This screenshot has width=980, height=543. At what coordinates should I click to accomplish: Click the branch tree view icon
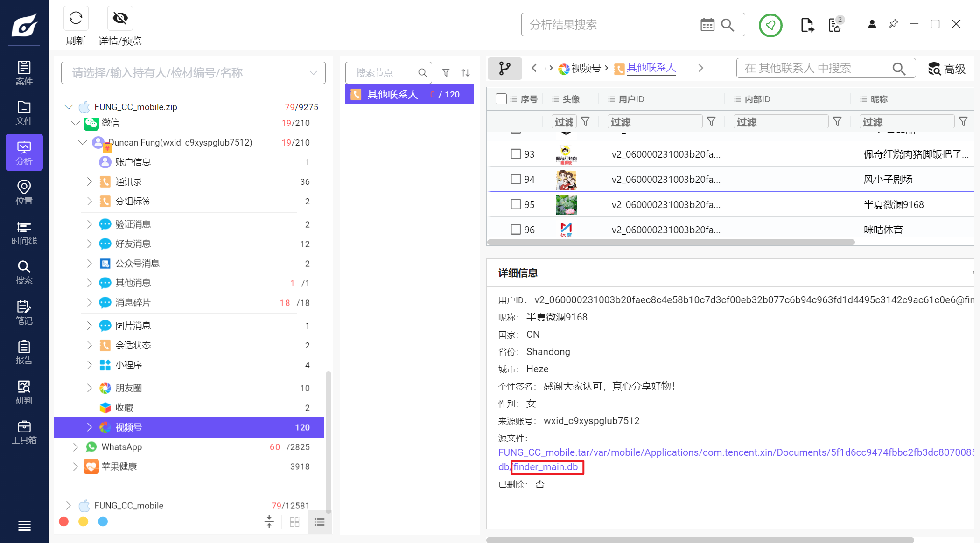click(504, 69)
